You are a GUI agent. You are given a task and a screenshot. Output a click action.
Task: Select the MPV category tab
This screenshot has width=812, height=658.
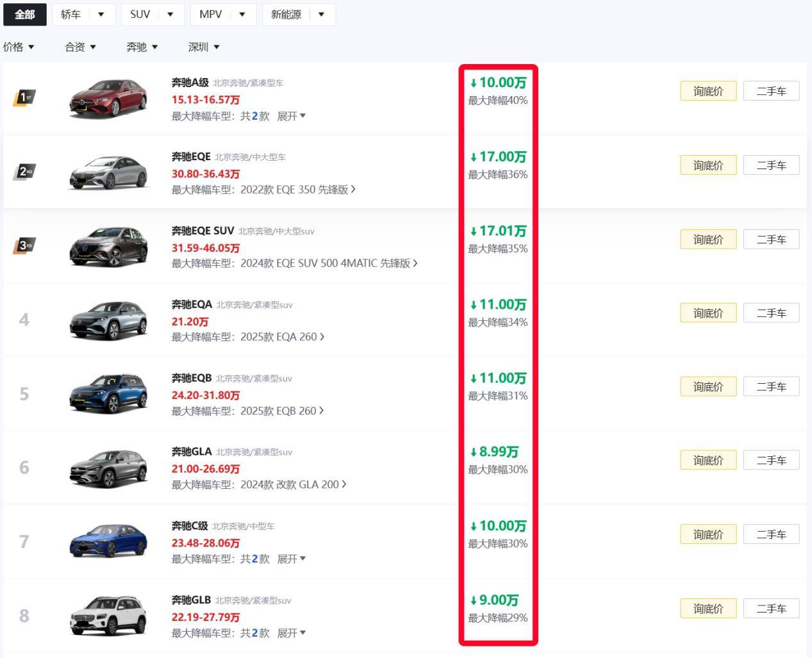(210, 14)
